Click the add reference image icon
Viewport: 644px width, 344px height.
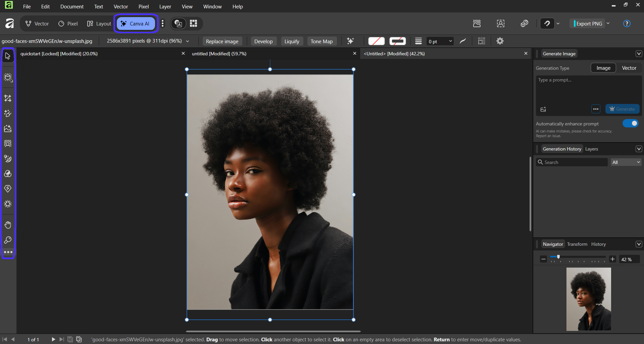click(x=543, y=109)
